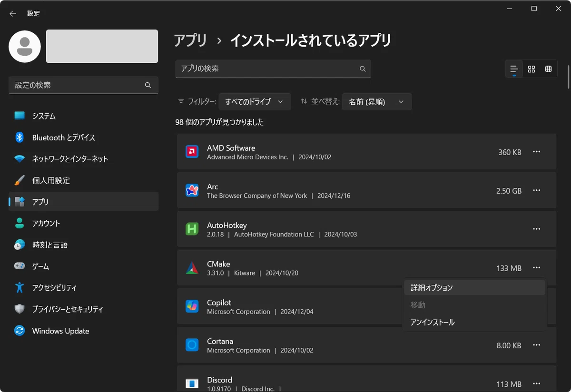Switch to tile table view layout
The width and height of the screenshot is (571, 392).
click(548, 69)
